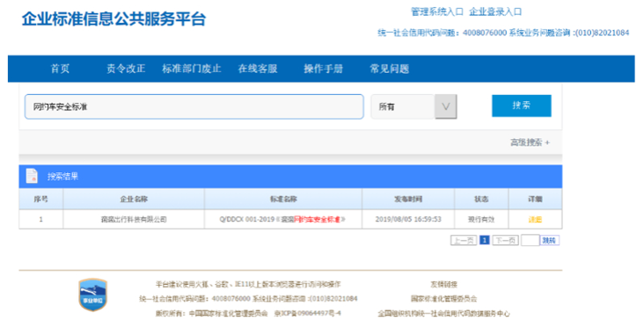
Task: Click the 详细 column header
Action: tap(535, 199)
